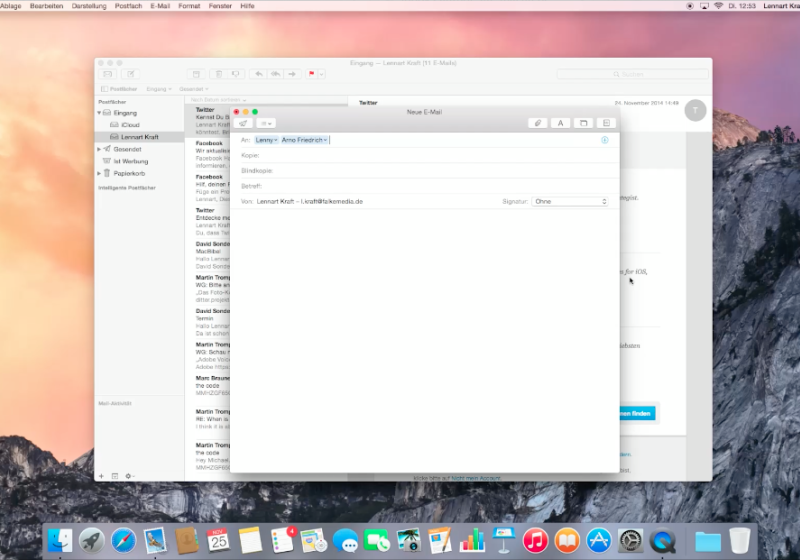The width and height of the screenshot is (800, 560).
Task: Attach a file with the paperclip icon
Action: [538, 123]
